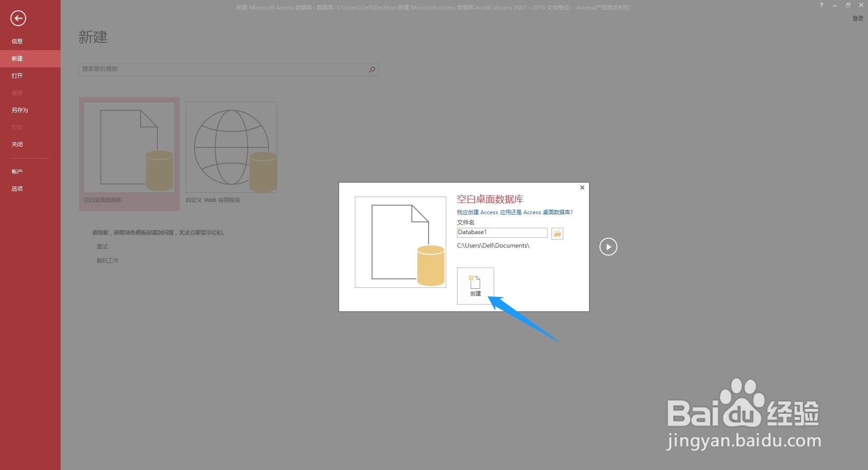Select 新建 in the red sidebar
This screenshot has height=470, width=868.
coord(30,58)
